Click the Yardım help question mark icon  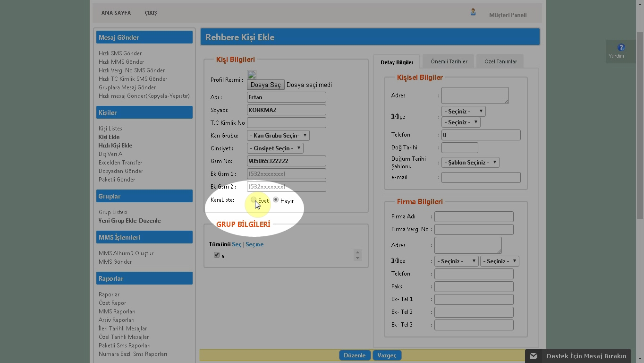tap(621, 47)
